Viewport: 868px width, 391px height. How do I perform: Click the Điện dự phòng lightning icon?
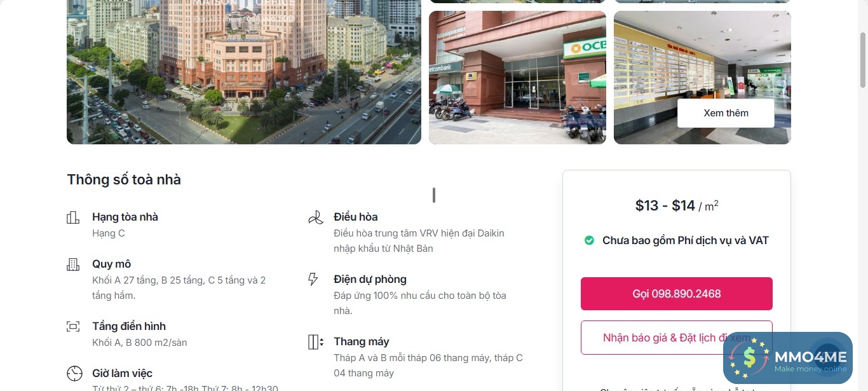313,280
